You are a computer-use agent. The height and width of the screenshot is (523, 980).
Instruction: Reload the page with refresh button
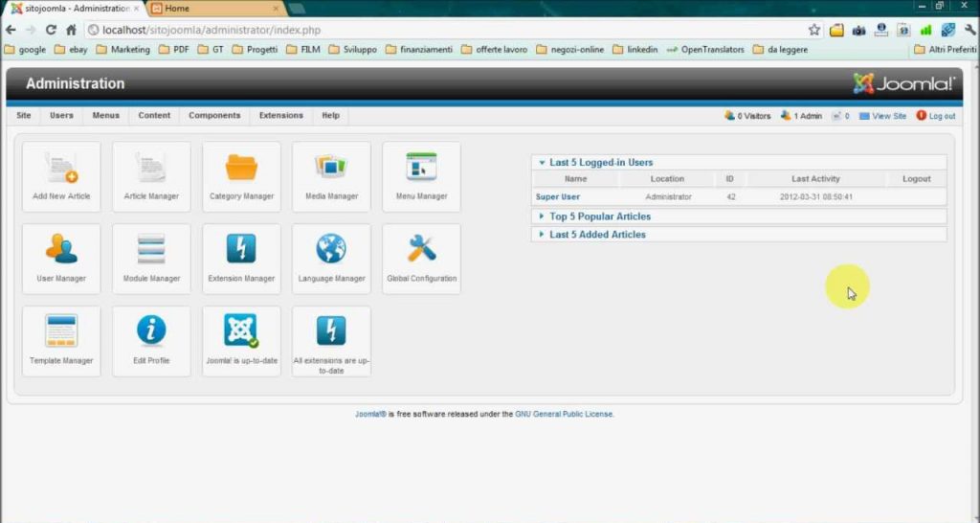click(x=51, y=30)
